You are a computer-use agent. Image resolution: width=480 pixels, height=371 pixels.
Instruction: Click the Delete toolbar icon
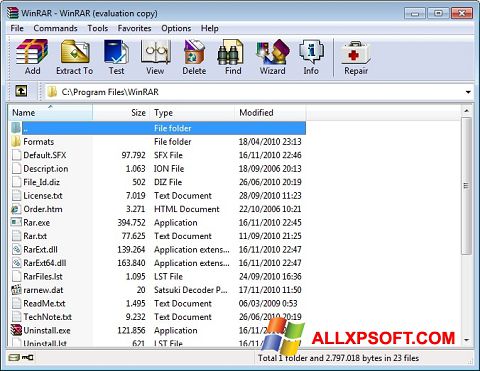click(194, 52)
